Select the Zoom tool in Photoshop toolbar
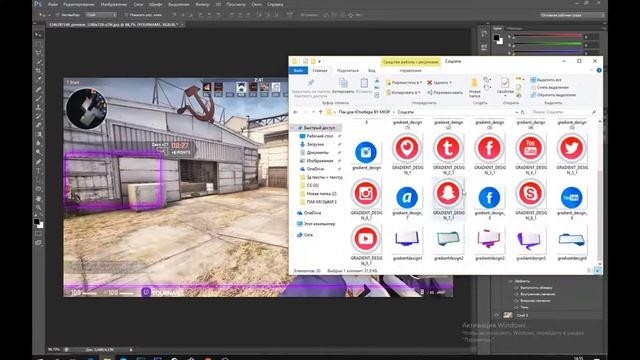This screenshot has height=360, width=640. (x=38, y=207)
